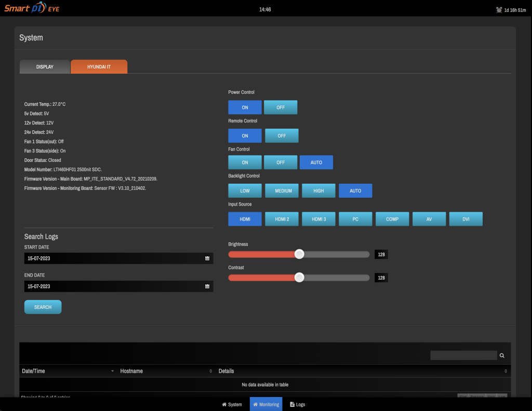Screen dimensions: 532x411
Task: Set Fan Control to AUTO
Action: [x=316, y=162]
